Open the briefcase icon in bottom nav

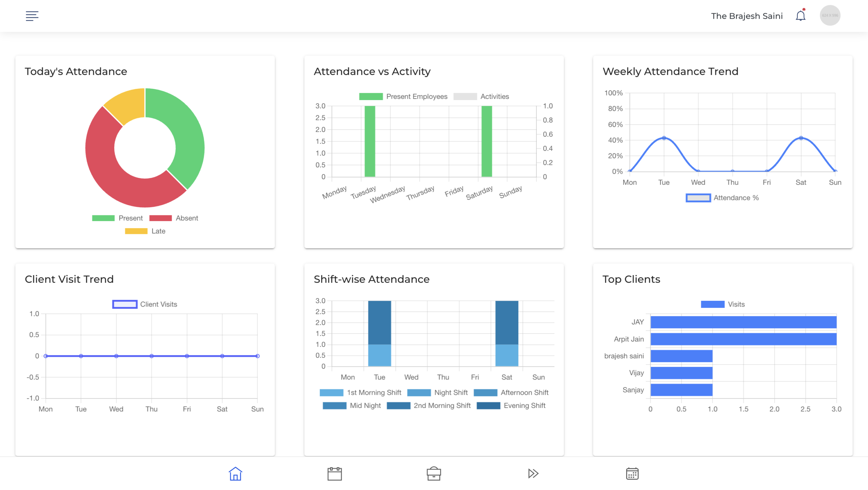[x=434, y=473]
